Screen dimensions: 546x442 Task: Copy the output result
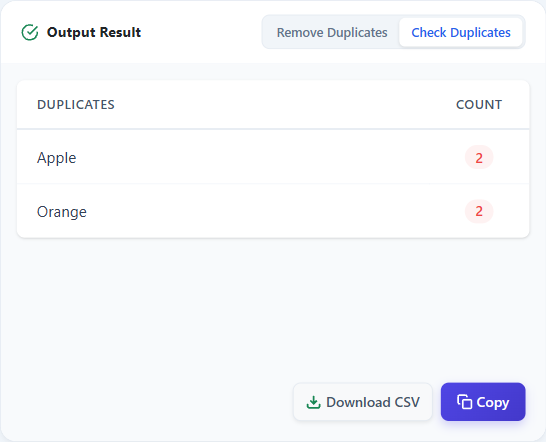tap(483, 402)
